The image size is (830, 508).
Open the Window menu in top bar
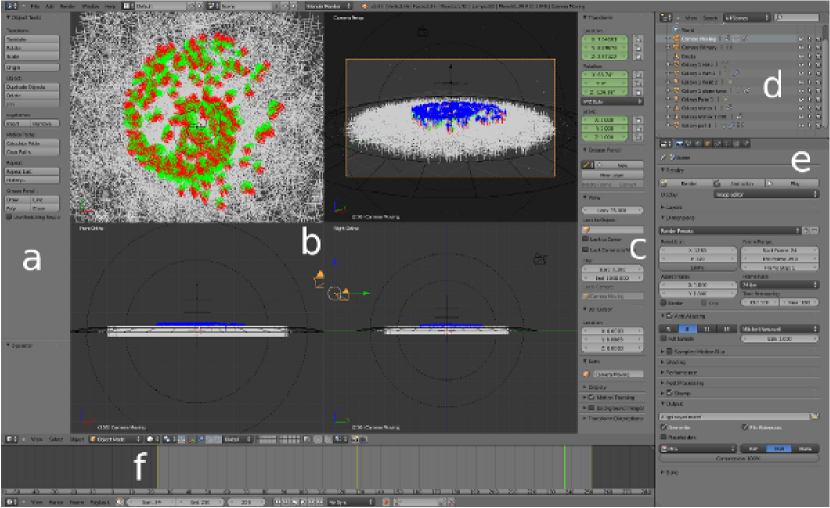(x=89, y=6)
